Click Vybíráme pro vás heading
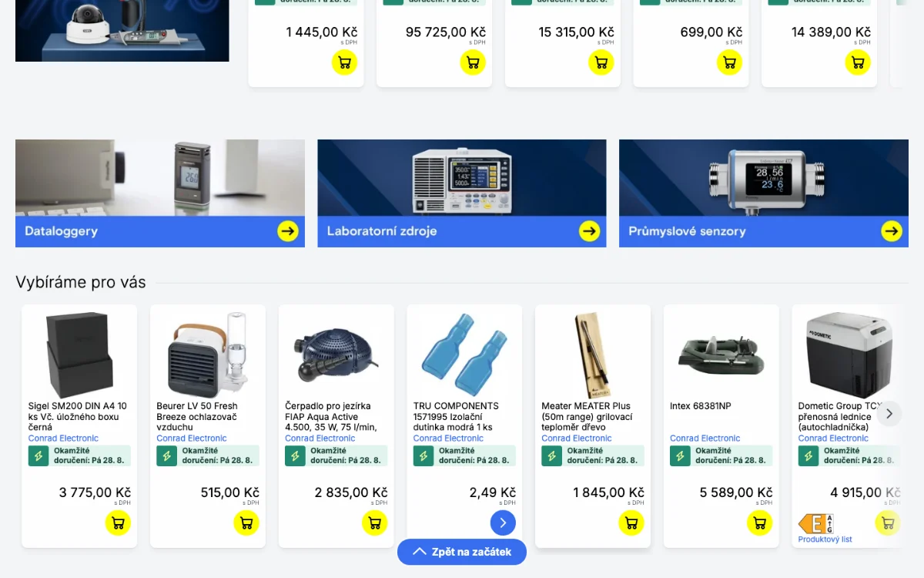 pos(81,282)
